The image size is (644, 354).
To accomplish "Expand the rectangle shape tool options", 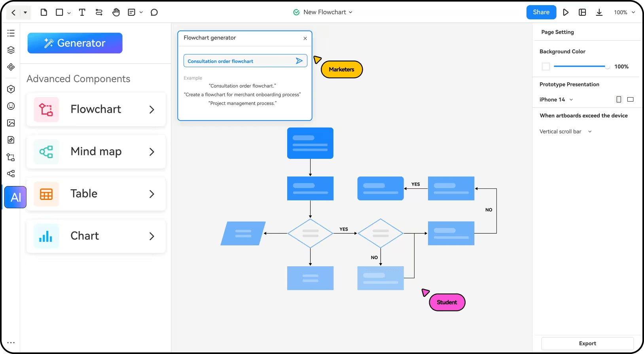I will point(69,13).
